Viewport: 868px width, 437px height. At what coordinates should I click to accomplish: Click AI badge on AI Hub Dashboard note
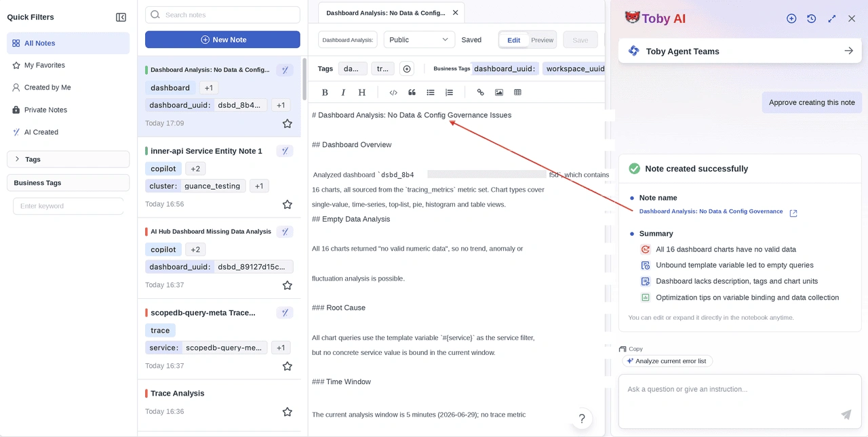point(285,232)
